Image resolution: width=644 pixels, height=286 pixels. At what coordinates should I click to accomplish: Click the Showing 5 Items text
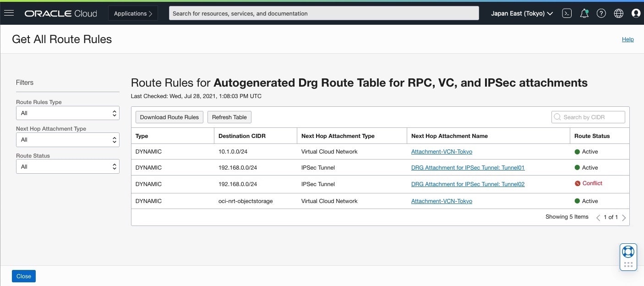pos(567,217)
